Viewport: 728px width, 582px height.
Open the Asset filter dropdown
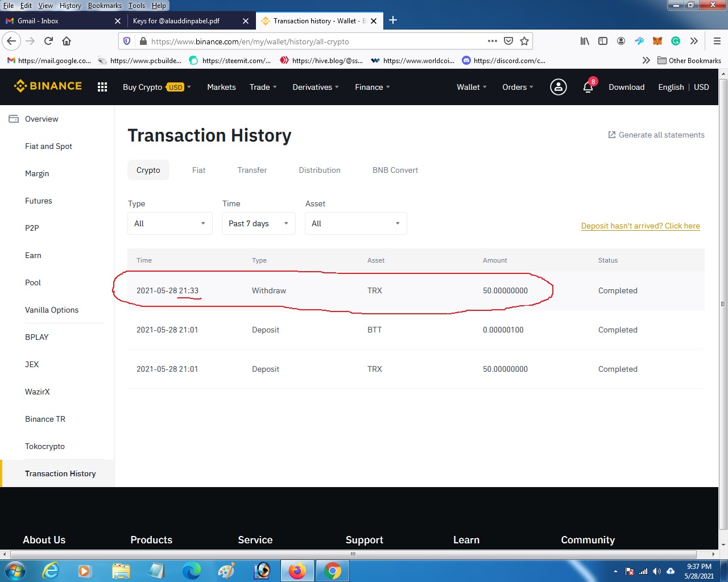coord(356,223)
